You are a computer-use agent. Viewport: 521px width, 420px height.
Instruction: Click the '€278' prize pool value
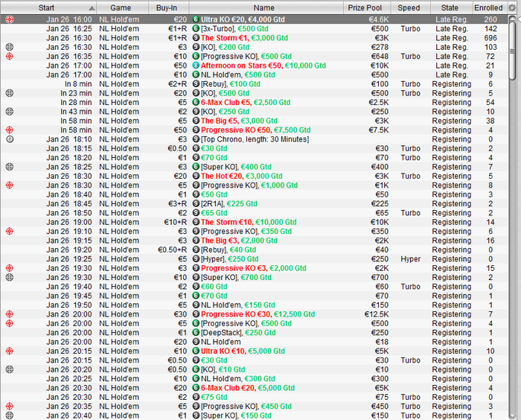tap(380, 47)
